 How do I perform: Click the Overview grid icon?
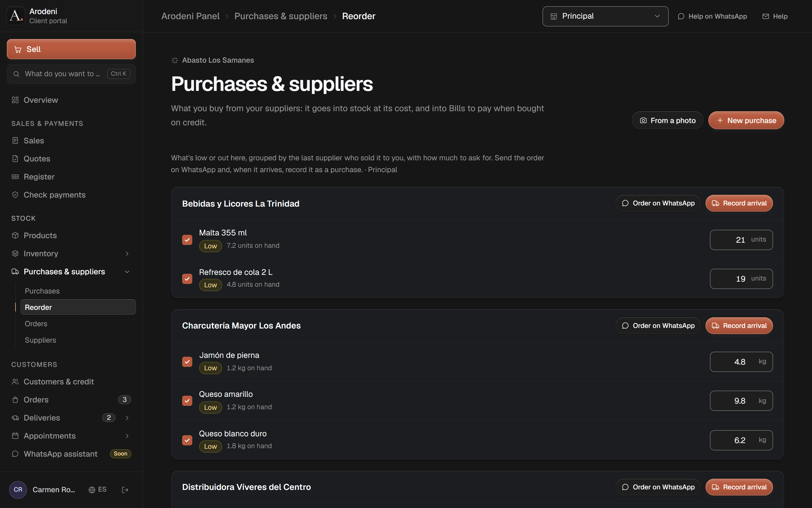click(15, 100)
